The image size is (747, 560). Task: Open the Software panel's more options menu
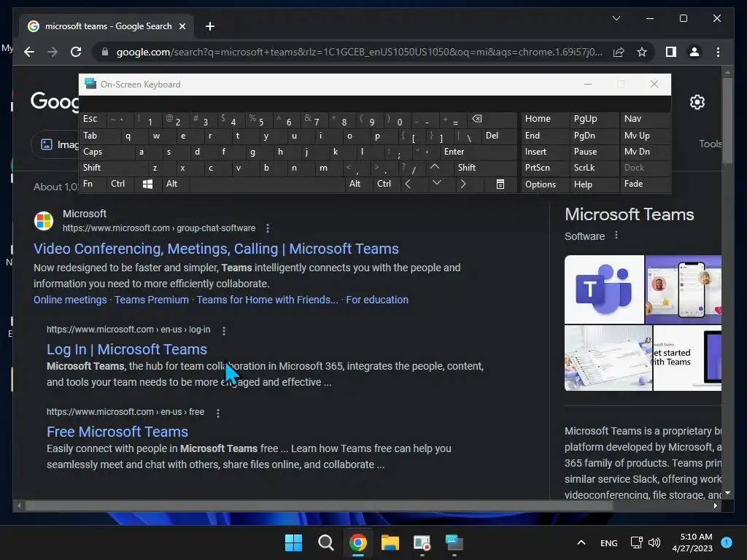coord(616,236)
